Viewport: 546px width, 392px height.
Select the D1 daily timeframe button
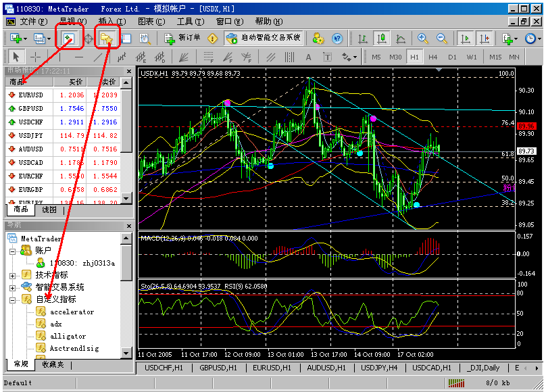click(453, 57)
